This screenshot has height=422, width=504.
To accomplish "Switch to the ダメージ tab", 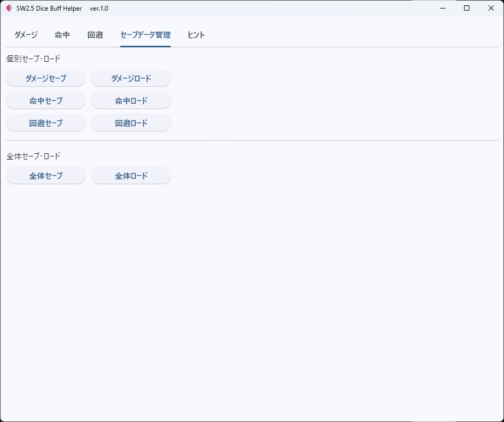I will click(x=25, y=35).
